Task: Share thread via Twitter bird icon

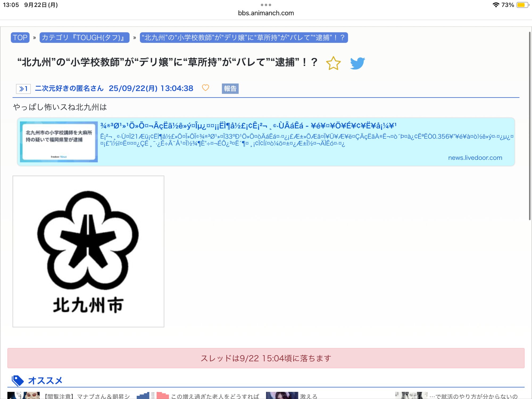Action: click(x=357, y=63)
